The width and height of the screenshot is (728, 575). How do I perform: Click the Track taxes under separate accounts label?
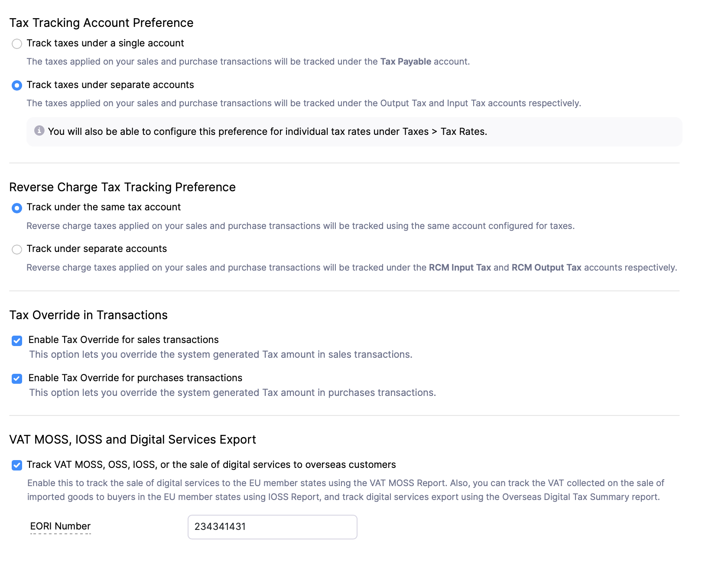tap(110, 85)
